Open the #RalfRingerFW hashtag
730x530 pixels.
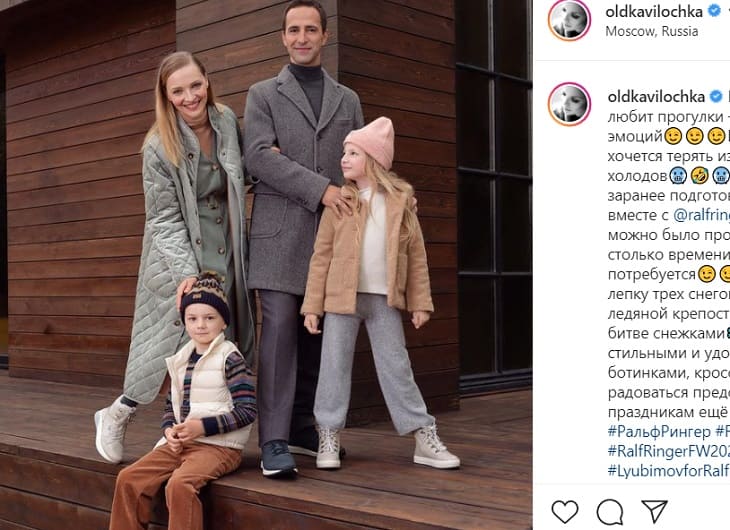(x=669, y=451)
